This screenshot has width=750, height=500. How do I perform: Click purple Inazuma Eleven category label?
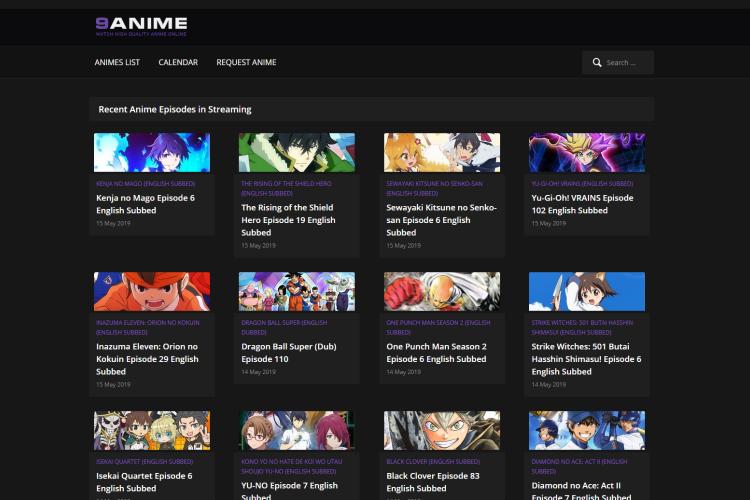148,327
